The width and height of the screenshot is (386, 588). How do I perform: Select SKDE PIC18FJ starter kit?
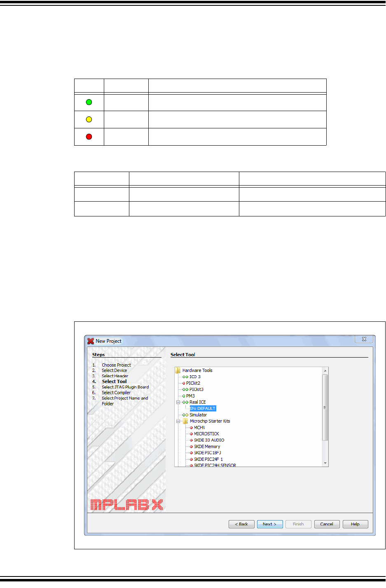(x=208, y=453)
